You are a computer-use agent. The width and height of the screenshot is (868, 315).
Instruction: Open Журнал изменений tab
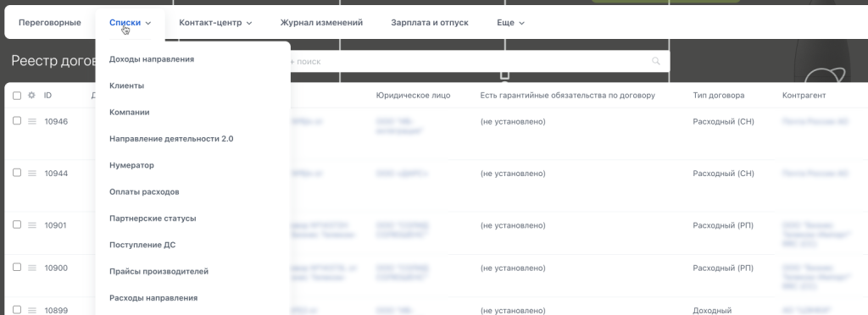pos(321,23)
